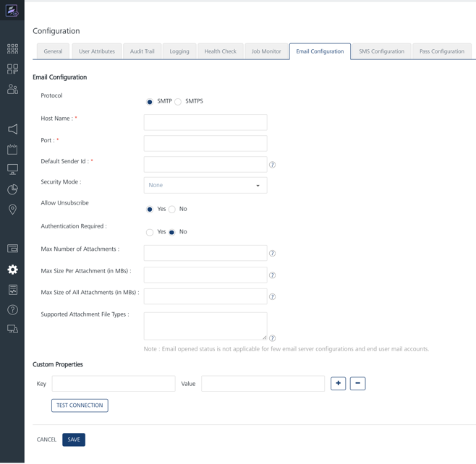Focus the Port input field
The height and width of the screenshot is (464, 476).
click(205, 143)
